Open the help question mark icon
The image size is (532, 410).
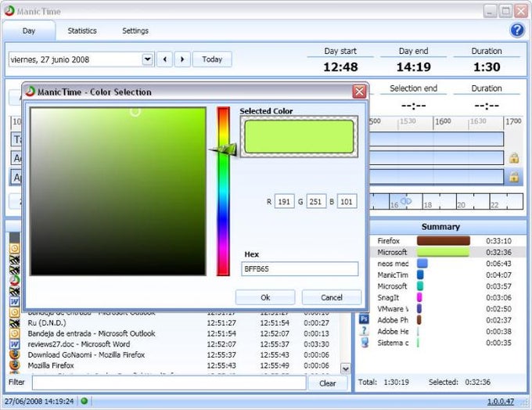pyautogui.click(x=516, y=31)
